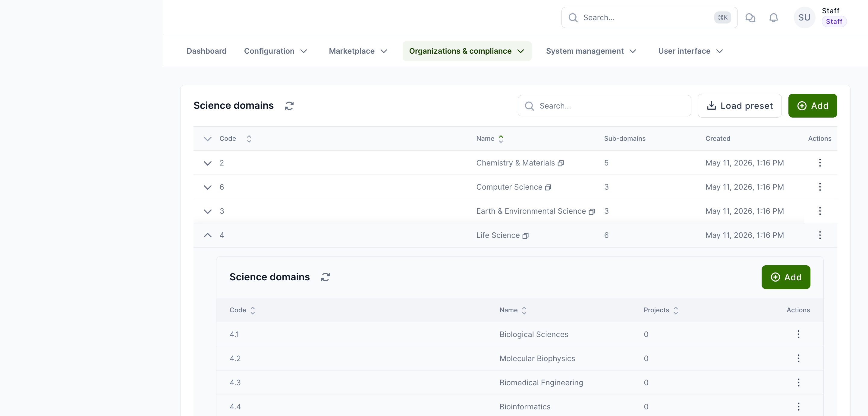Focus the Science domains search box

tap(605, 106)
